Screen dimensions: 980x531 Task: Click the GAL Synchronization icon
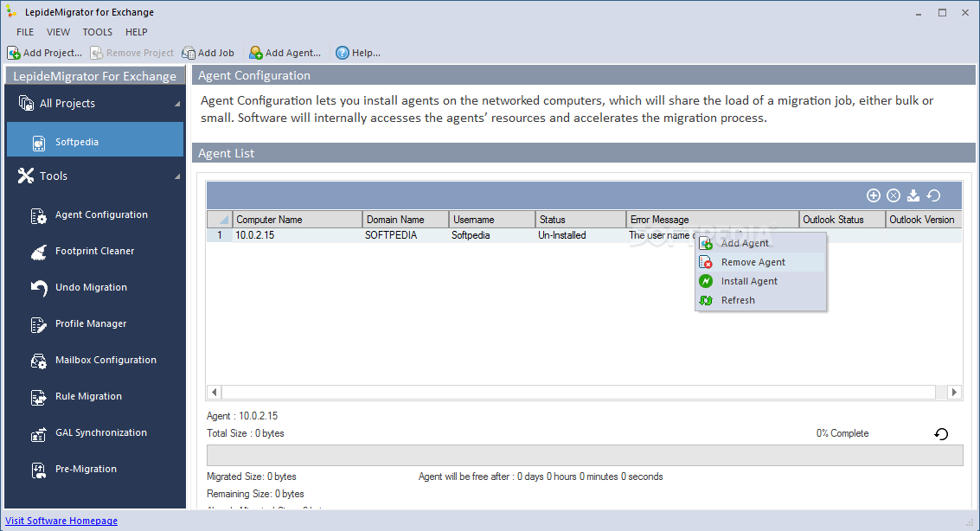[39, 433]
